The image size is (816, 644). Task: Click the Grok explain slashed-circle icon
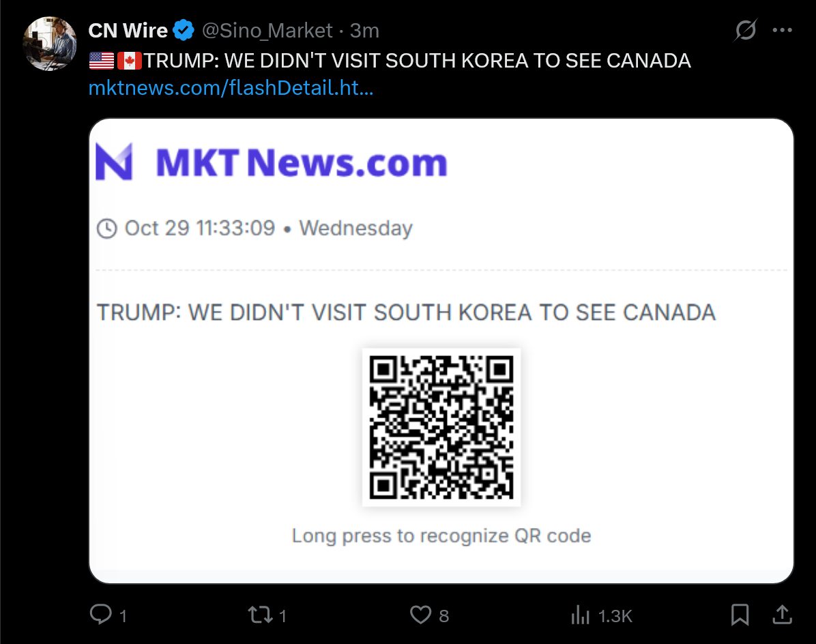click(x=745, y=29)
